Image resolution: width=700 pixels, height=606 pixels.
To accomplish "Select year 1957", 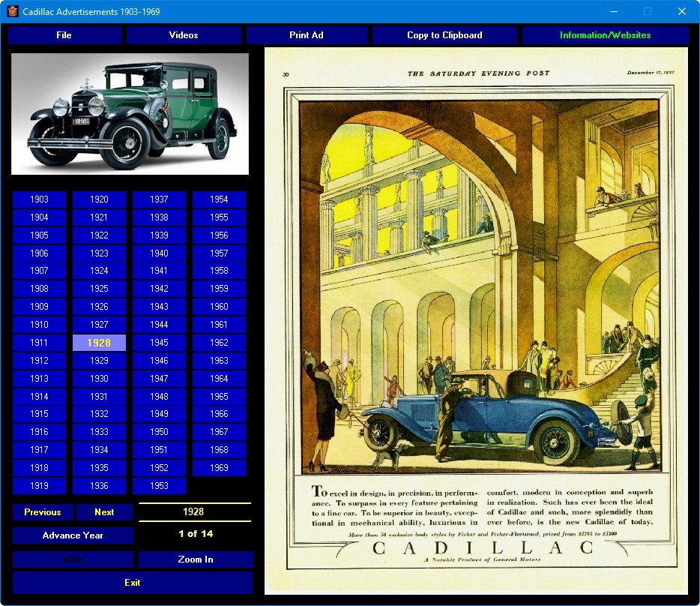I will pos(219,253).
